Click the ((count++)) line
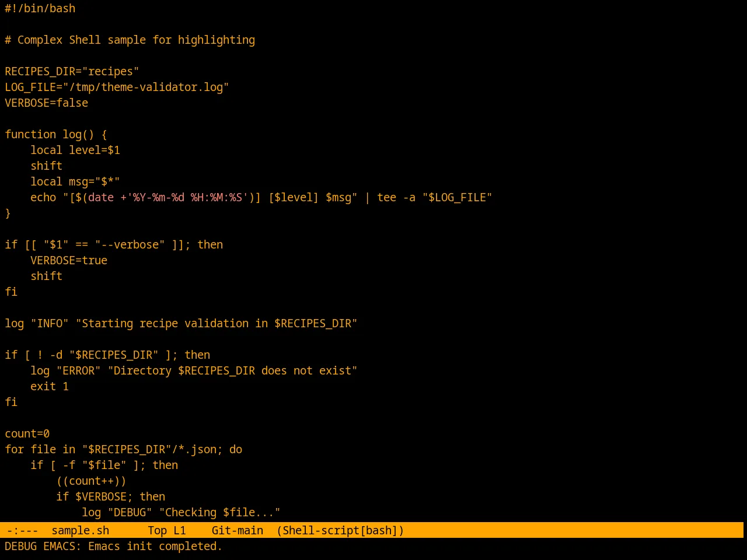The width and height of the screenshot is (747, 560). [91, 481]
